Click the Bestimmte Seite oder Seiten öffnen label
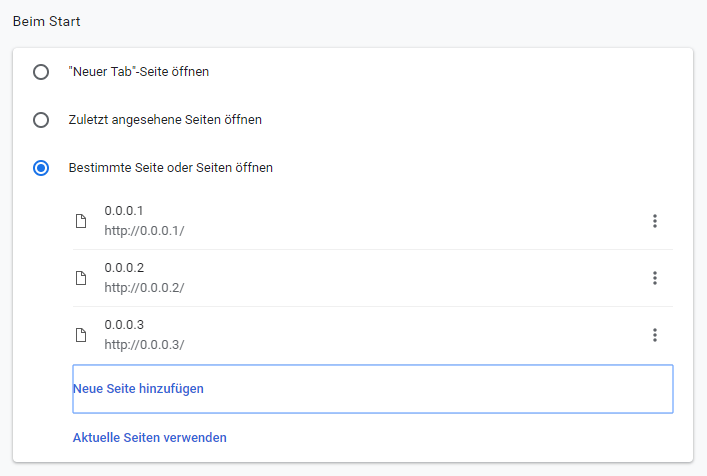Viewport: 707px width, 476px height. (170, 168)
